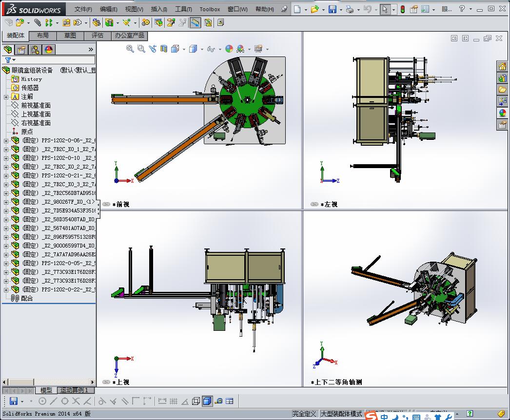Click the Previous View icon
The width and height of the screenshot is (510, 420).
(152, 49)
